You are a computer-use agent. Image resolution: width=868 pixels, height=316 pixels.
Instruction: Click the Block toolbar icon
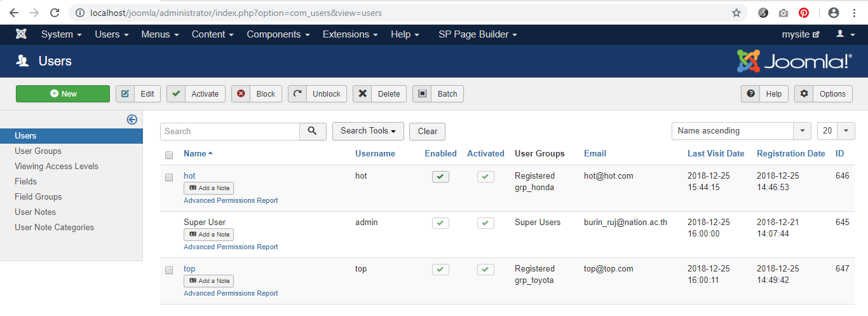[x=241, y=94]
